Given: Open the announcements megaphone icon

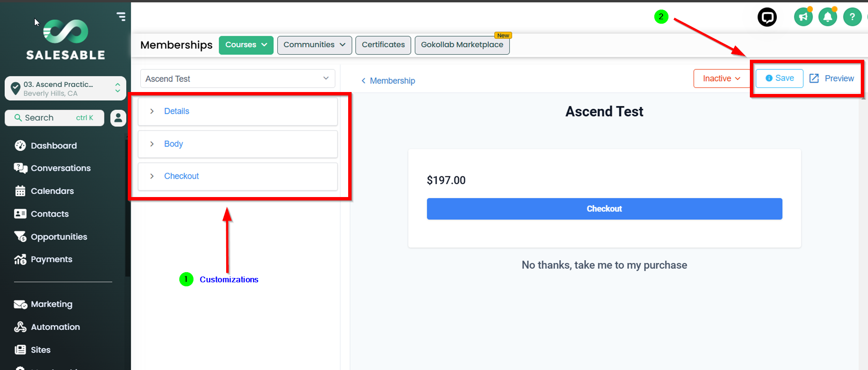Looking at the screenshot, I should pos(803,17).
